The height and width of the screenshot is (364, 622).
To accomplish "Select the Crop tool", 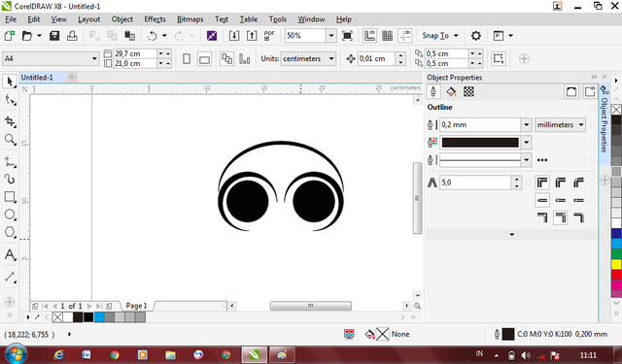I will coord(10,121).
